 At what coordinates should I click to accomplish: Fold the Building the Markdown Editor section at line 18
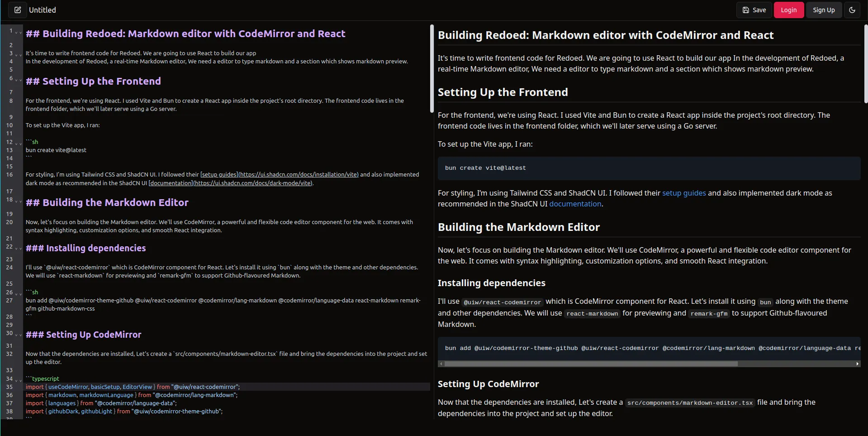pos(19,201)
